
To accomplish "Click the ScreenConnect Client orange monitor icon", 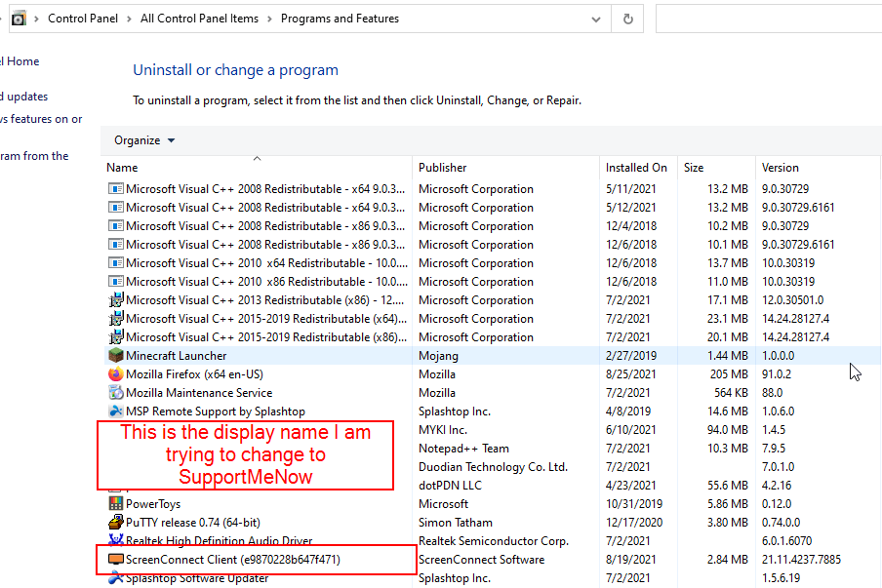I will coord(116,560).
